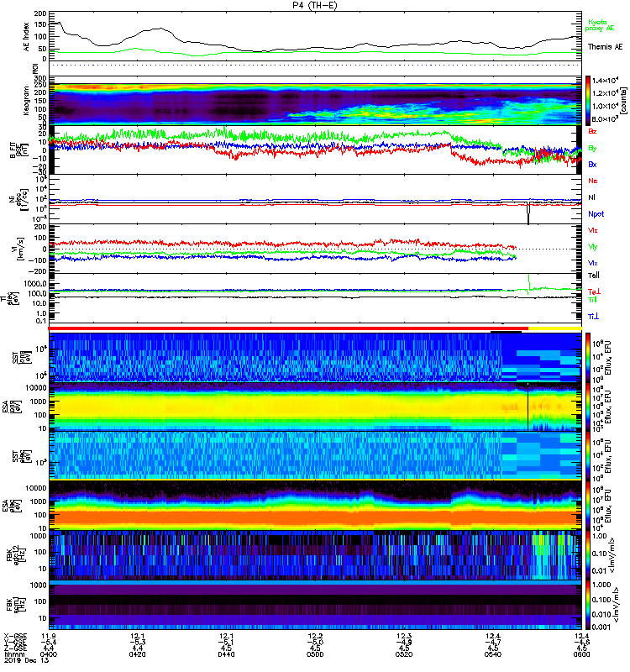The image size is (630, 672).
Task: Select the green Ti parallel legend label
Action: point(592,300)
